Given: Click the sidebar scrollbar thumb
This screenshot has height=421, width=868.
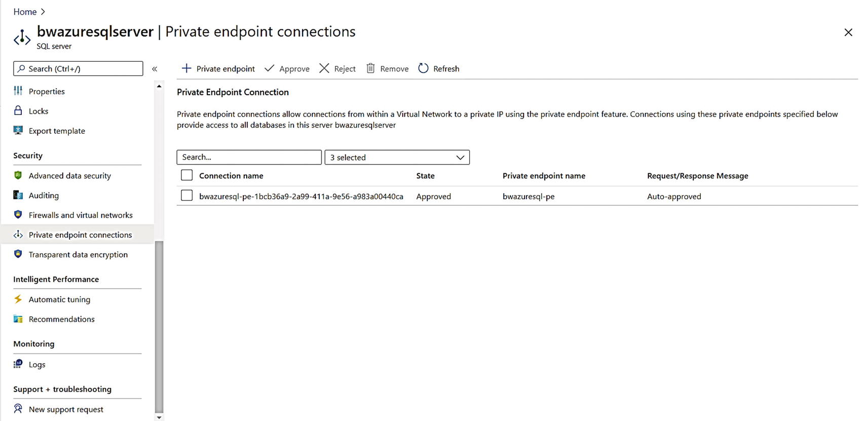Looking at the screenshot, I should 159,327.
